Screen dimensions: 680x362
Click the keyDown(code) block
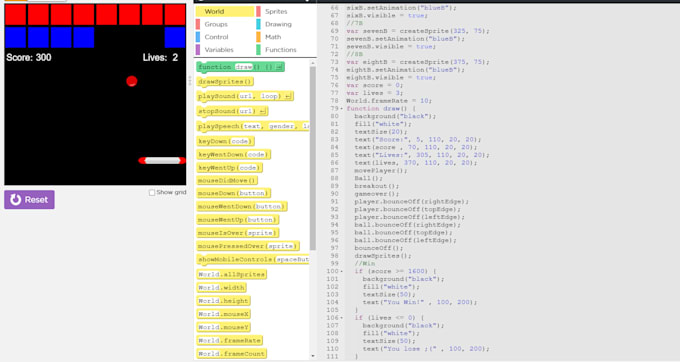click(226, 141)
